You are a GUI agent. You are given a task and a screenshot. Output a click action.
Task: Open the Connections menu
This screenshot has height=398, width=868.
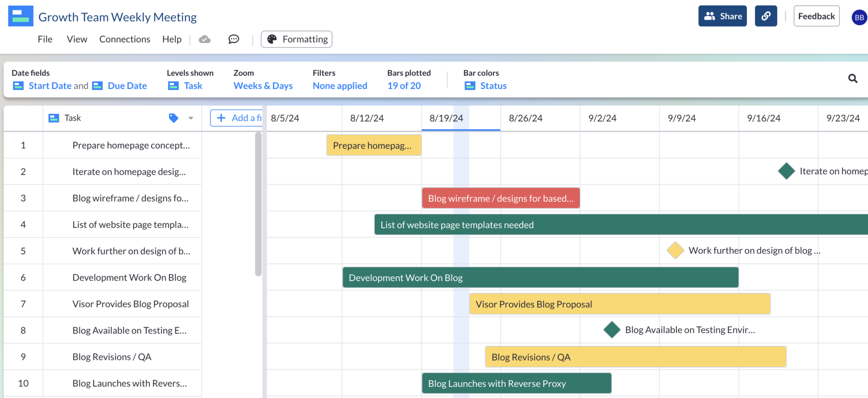(x=125, y=39)
